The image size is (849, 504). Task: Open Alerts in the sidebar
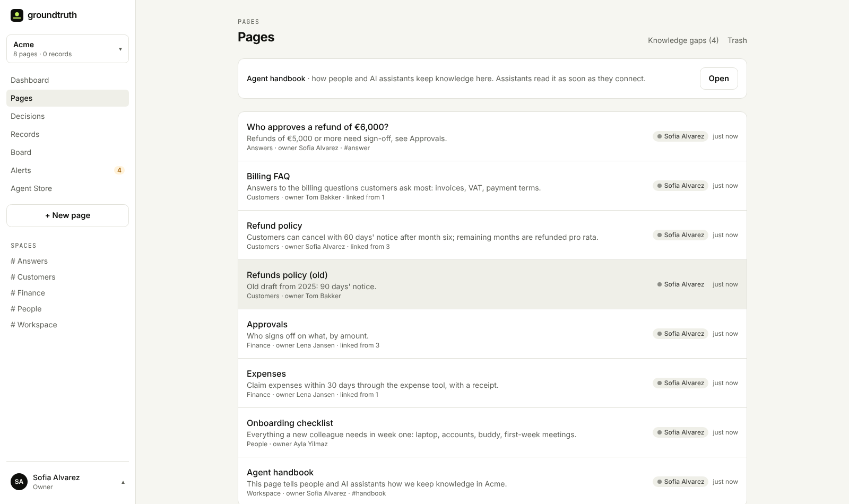click(x=67, y=170)
